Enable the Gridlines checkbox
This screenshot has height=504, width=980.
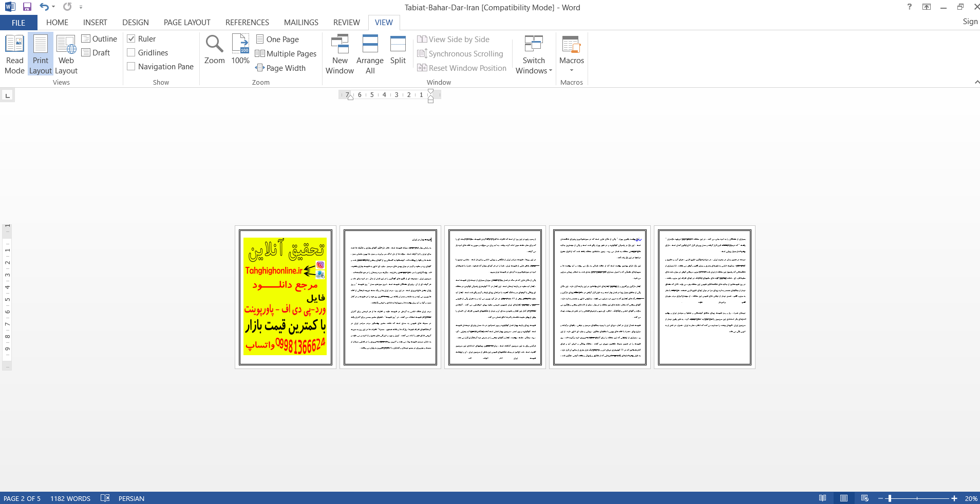[x=131, y=52]
